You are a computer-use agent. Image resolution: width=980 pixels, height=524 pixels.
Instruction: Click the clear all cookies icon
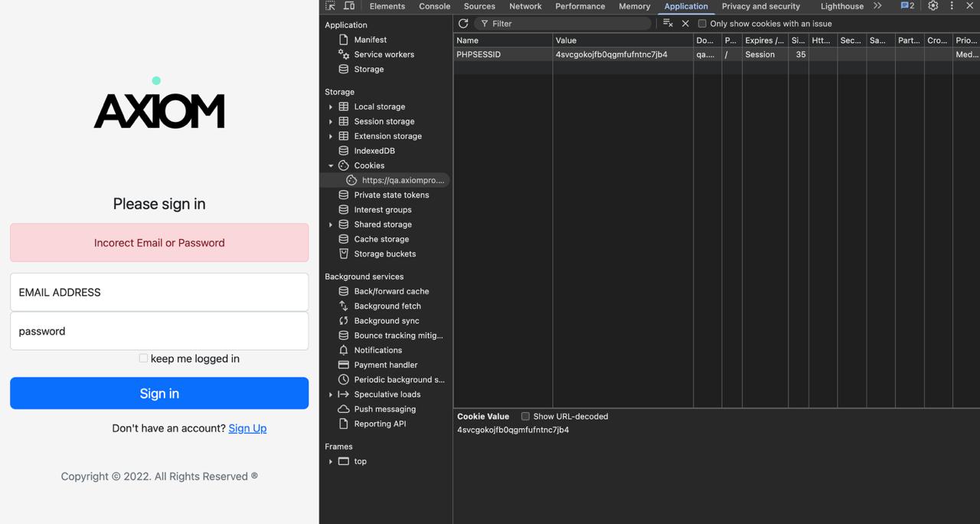coord(668,24)
